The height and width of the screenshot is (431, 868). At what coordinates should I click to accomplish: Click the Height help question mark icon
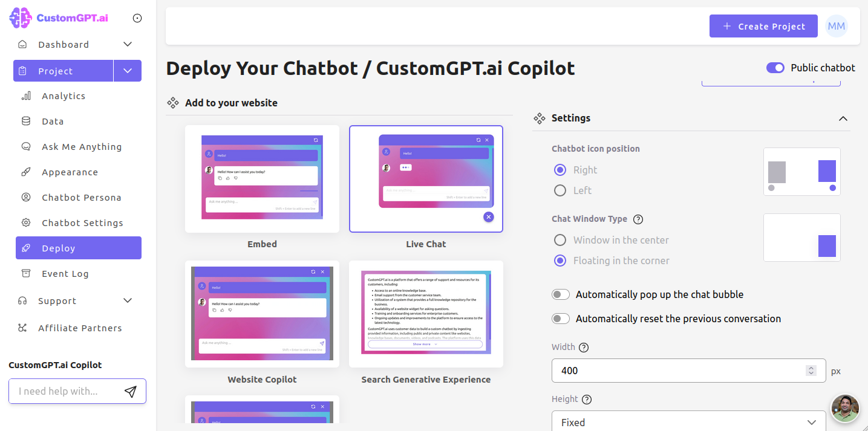click(586, 400)
